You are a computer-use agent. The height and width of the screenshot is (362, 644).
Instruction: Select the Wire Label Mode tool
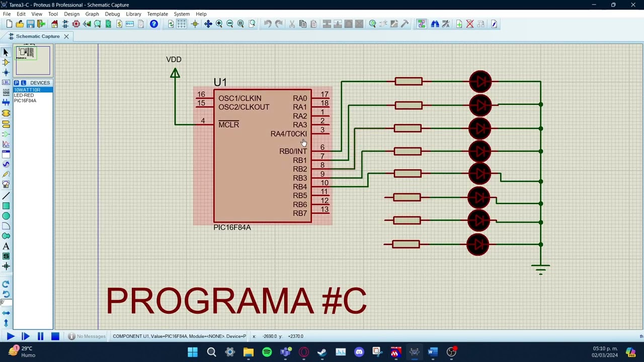[6, 82]
